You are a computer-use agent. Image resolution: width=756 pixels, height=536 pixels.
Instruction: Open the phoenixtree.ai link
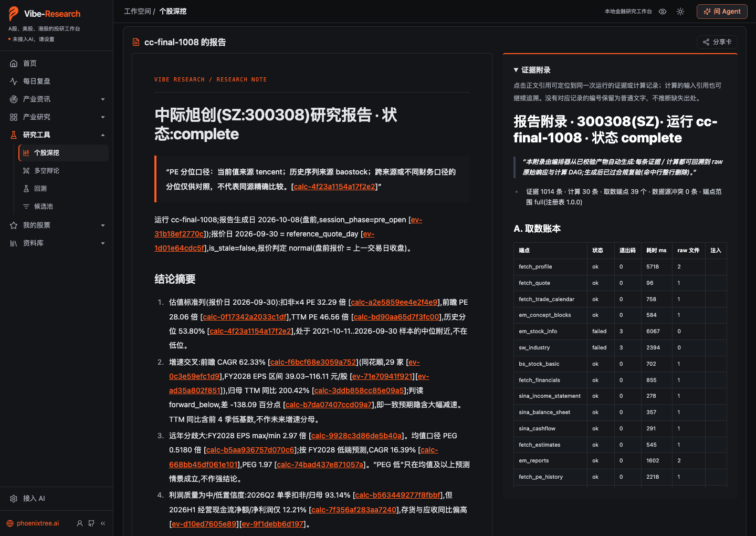(x=38, y=523)
